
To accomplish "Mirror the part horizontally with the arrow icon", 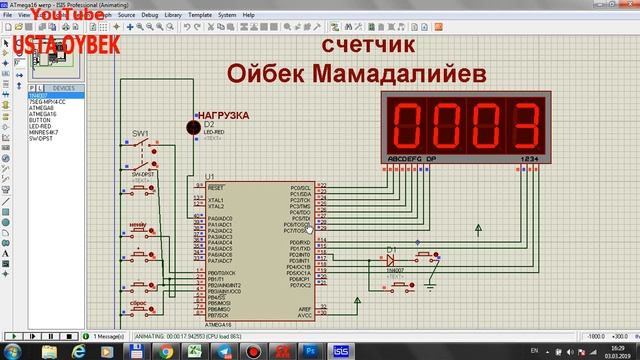I will [x=19, y=76].
